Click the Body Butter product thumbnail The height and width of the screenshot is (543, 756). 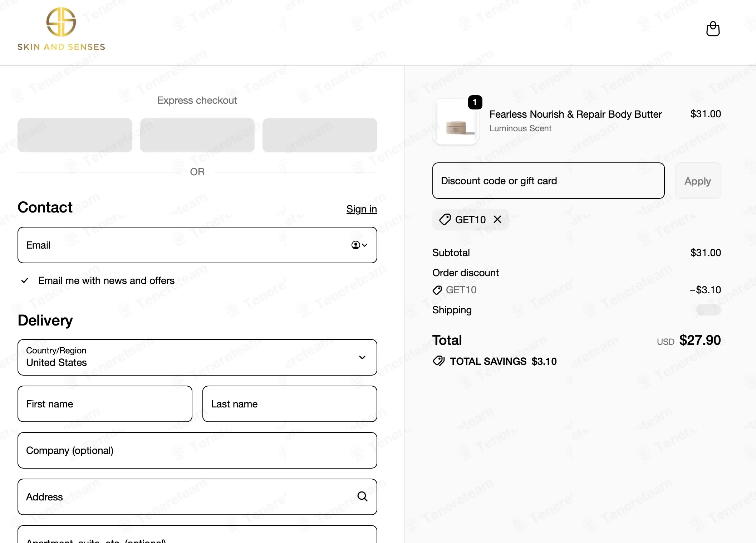(x=456, y=122)
